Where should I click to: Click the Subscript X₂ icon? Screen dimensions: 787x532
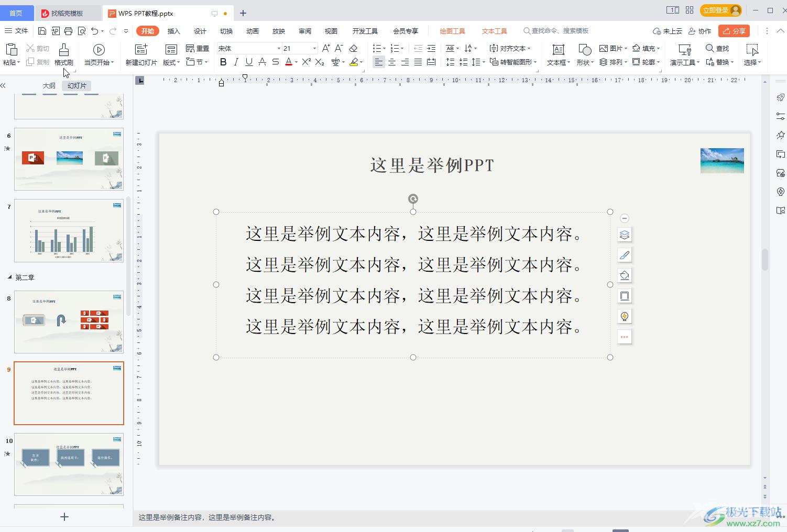[320, 62]
